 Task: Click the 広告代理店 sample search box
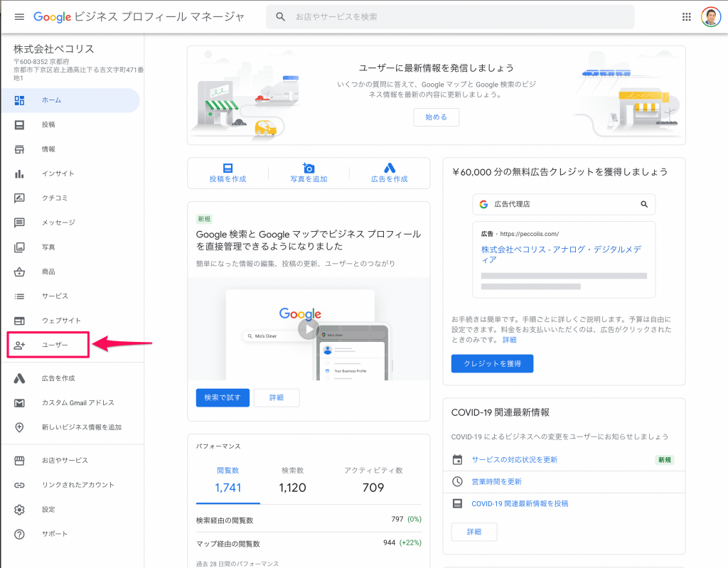564,204
